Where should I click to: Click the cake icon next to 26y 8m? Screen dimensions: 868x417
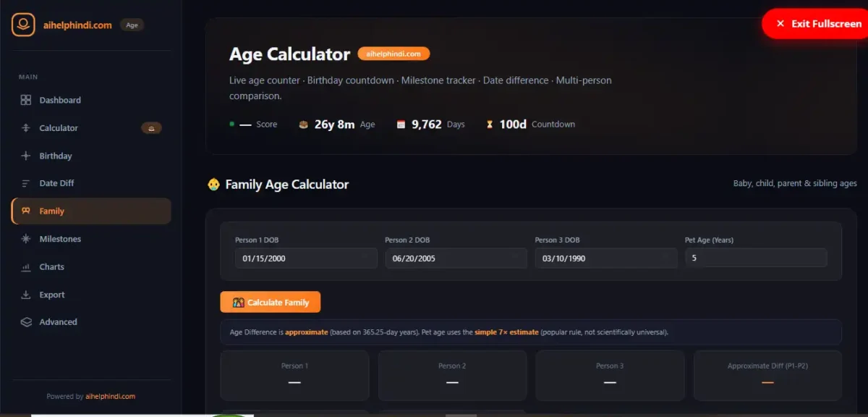pos(304,125)
